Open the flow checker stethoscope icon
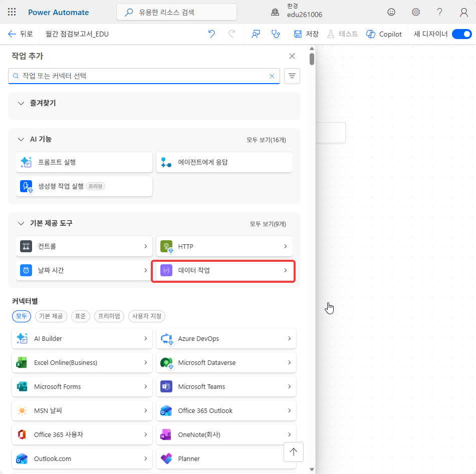Viewport: 476px width, 474px height. click(x=276, y=34)
